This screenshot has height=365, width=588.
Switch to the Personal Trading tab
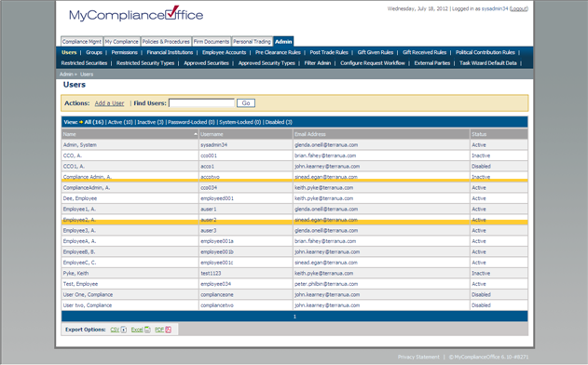[252, 42]
